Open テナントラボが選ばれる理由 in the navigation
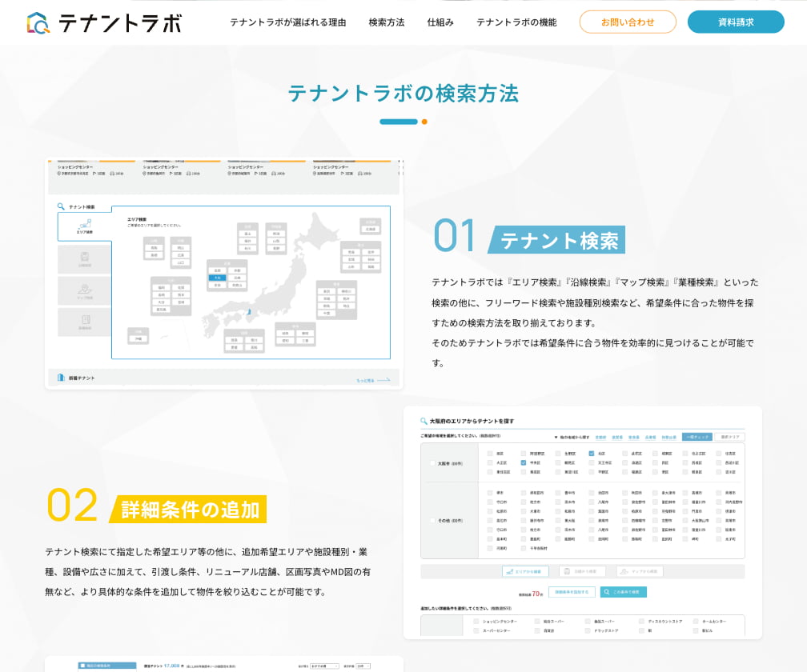Image resolution: width=807 pixels, height=672 pixels. coord(287,22)
